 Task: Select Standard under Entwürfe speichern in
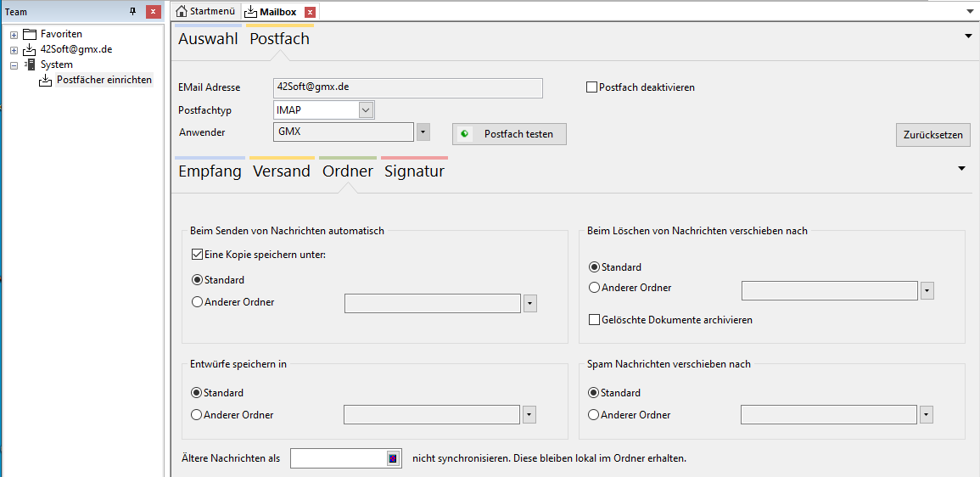pyautogui.click(x=197, y=393)
